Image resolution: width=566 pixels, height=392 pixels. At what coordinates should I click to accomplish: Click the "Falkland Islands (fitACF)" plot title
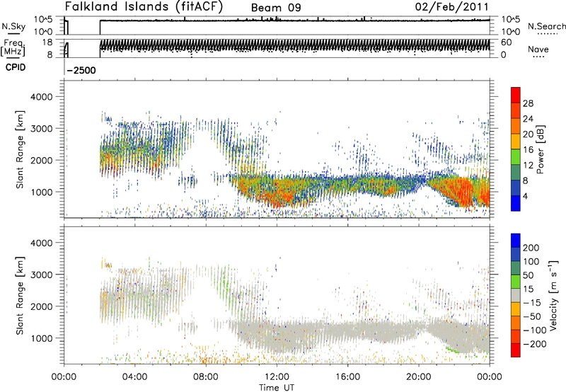(144, 6)
